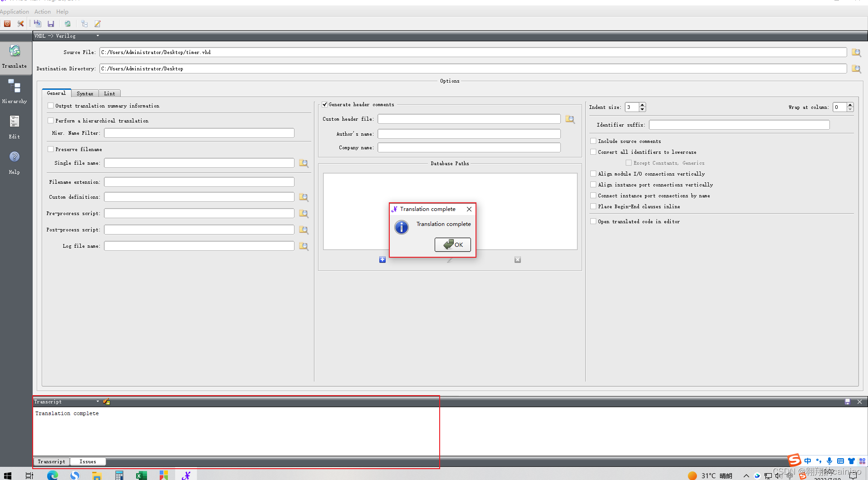Enable Align instance port connections vertically

click(x=593, y=185)
